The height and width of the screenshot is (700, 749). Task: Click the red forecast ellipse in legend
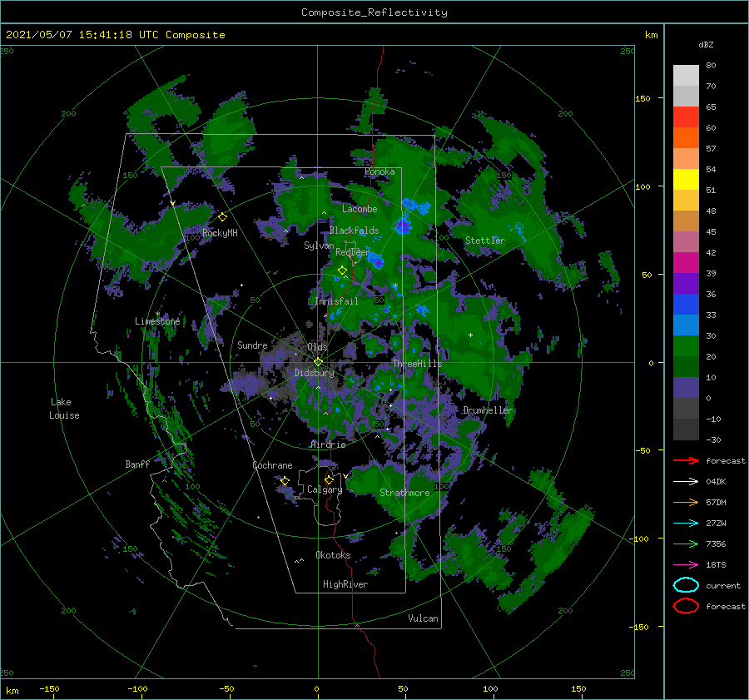click(686, 606)
